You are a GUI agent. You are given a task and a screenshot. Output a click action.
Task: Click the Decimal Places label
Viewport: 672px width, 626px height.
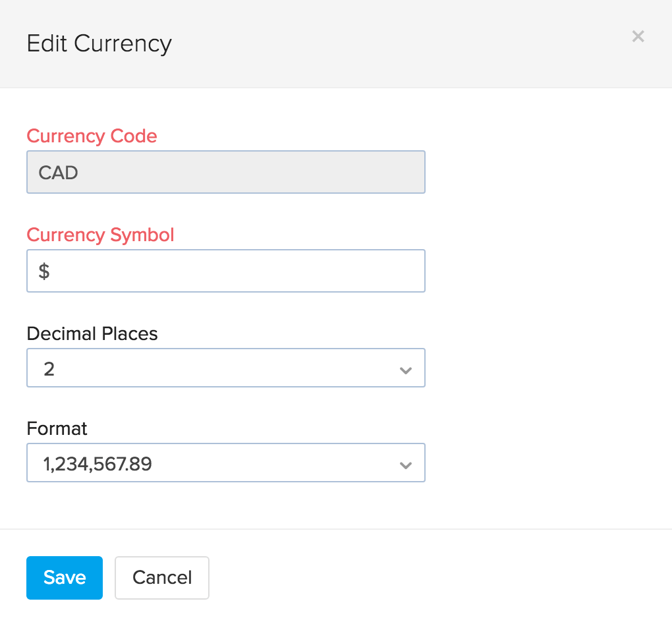click(x=92, y=334)
